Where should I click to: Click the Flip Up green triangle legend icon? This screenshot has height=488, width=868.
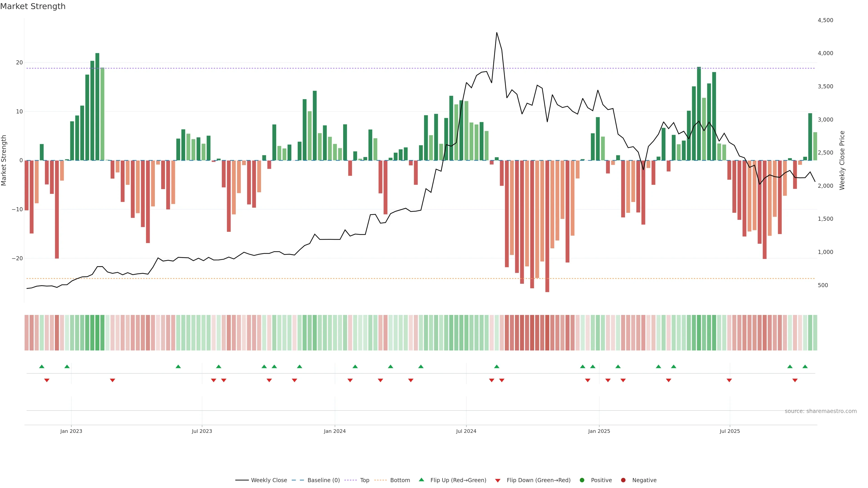tap(421, 480)
